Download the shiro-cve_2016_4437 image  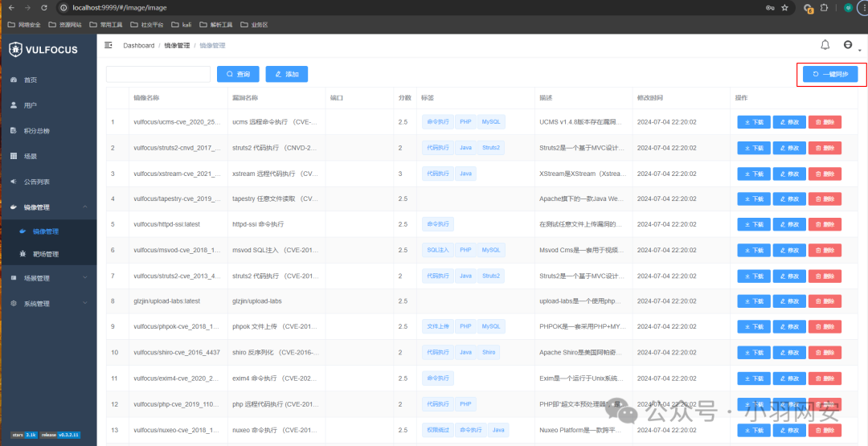753,353
